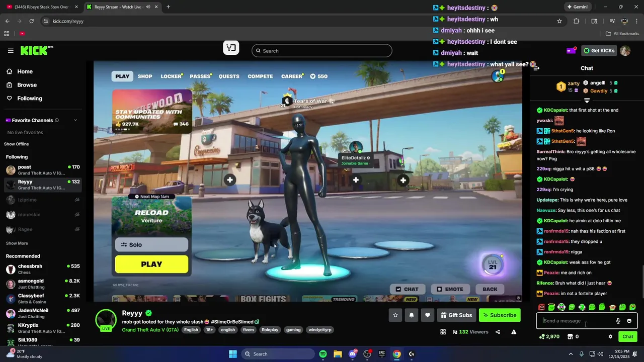Click the verified badge next to Reyyy
The height and width of the screenshot is (362, 644).
tap(148, 313)
